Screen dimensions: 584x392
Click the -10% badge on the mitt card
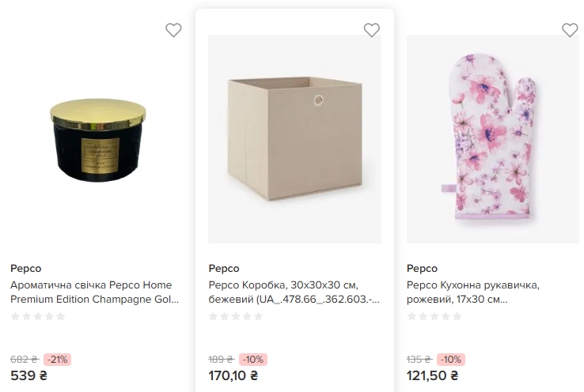click(451, 360)
